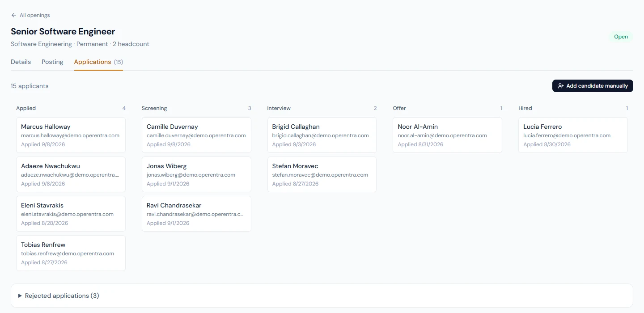Viewport: 644px width, 313px height.
Task: Click email tobias.renfrew@demo.operentra.com
Action: point(68,254)
